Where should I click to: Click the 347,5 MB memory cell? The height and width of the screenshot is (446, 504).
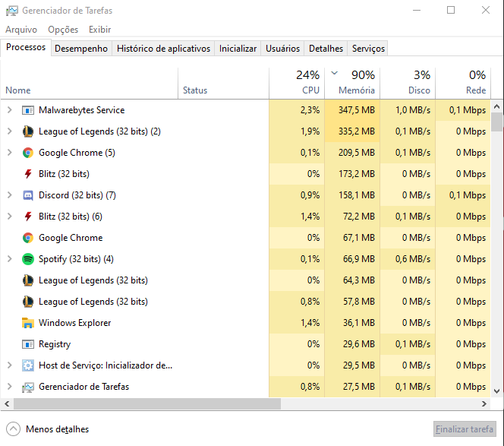coord(352,110)
